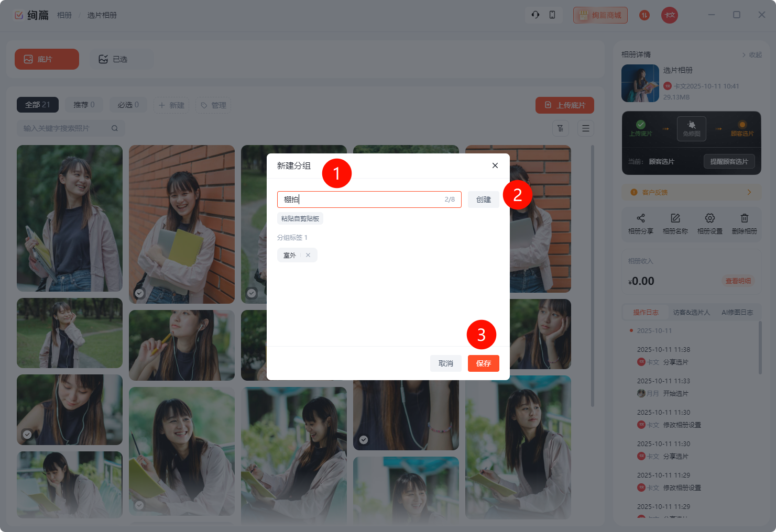Close the 新建分组 dialog with X
Viewport: 776px width, 532px height.
(495, 165)
